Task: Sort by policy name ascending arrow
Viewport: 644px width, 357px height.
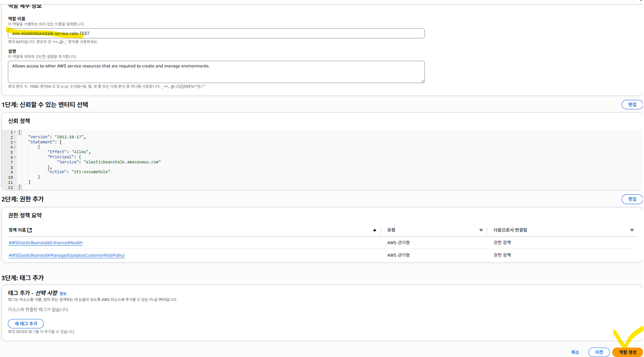Action: click(x=375, y=230)
